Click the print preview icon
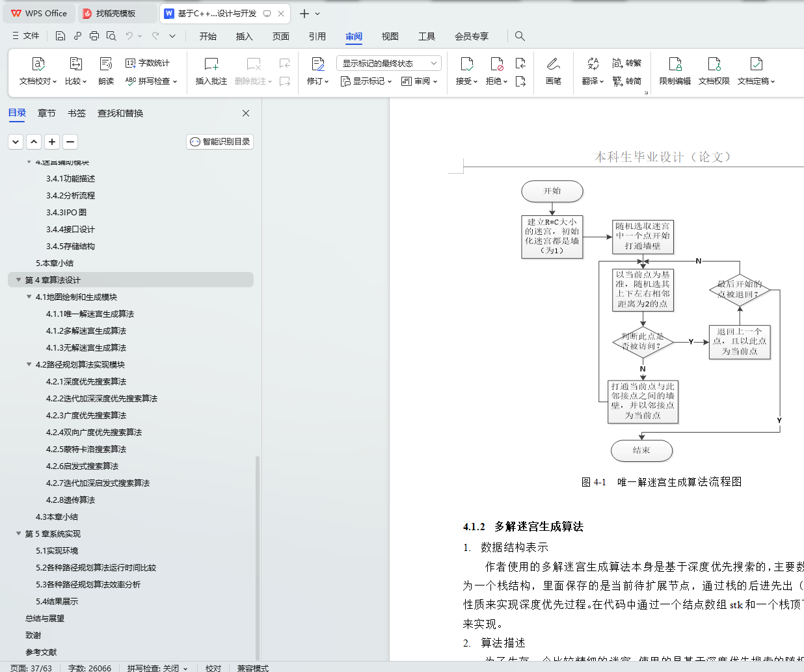This screenshot has width=804, height=672. point(111,36)
